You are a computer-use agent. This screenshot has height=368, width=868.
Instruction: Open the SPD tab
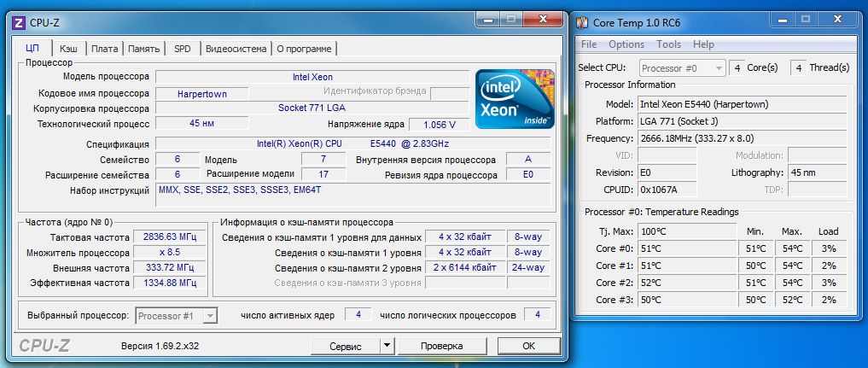[182, 49]
